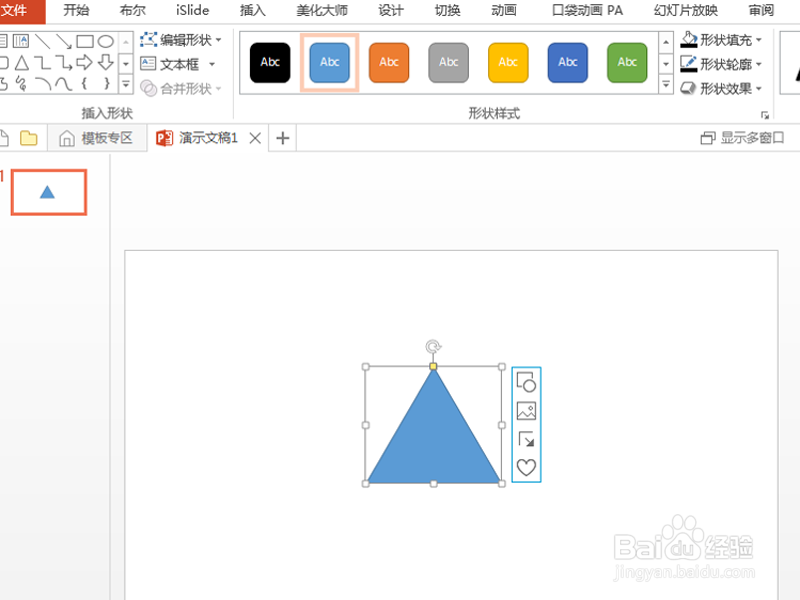The width and height of the screenshot is (800, 600).
Task: Switch to the iSlide tab
Action: click(193, 11)
